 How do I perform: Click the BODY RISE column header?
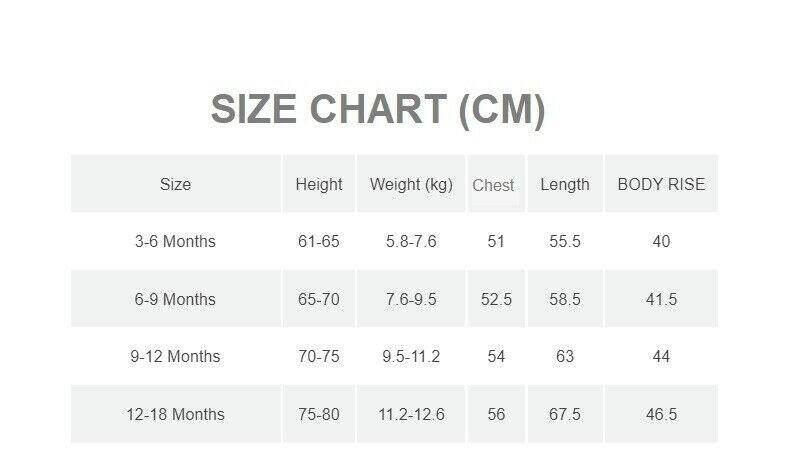click(661, 184)
